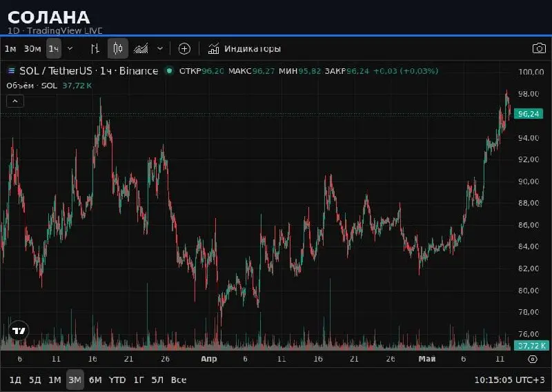Click the TradingView logo badge
Screen dimensions: 552x392
19,331
